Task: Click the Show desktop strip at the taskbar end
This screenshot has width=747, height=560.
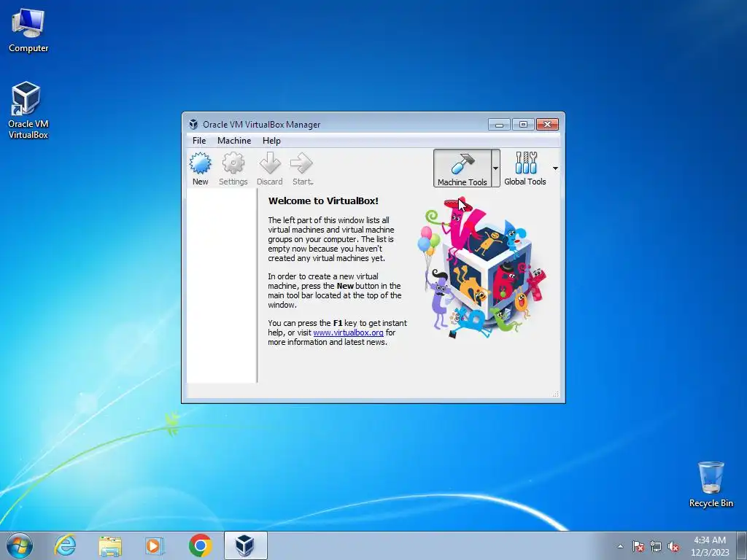Action: [742, 546]
